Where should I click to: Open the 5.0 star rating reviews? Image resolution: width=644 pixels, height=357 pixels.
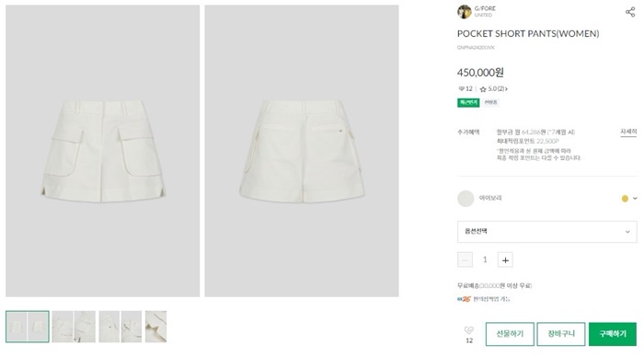click(493, 88)
